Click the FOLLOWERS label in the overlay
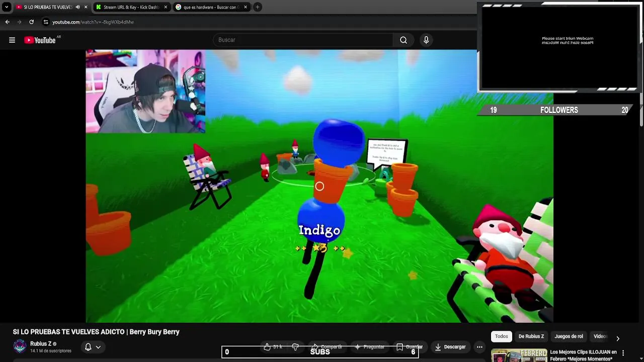The height and width of the screenshot is (362, 644). 559,110
